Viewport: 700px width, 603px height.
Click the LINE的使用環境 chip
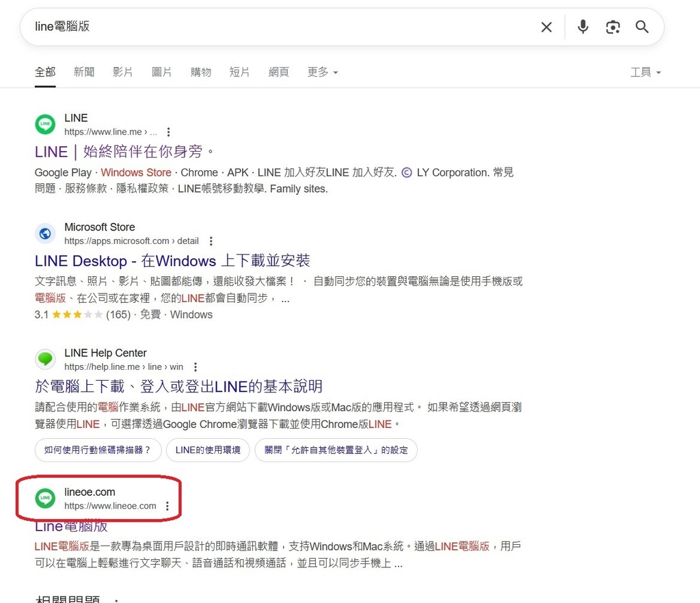(208, 450)
